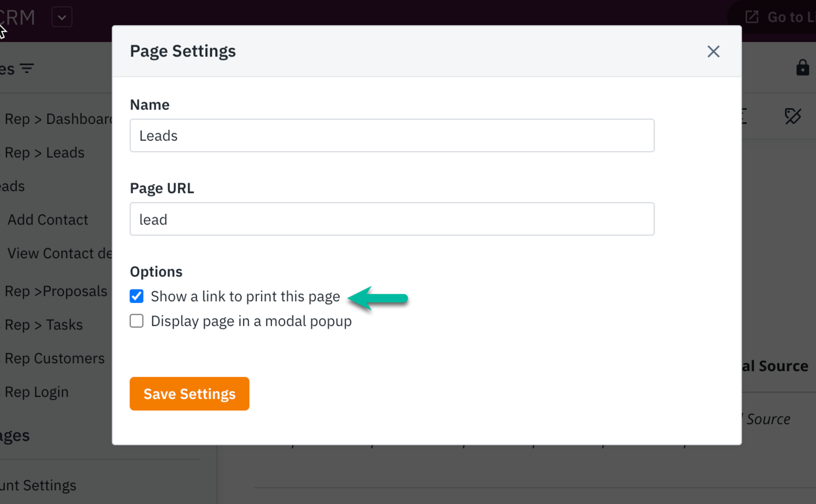Click the lock icon at top right

point(802,68)
